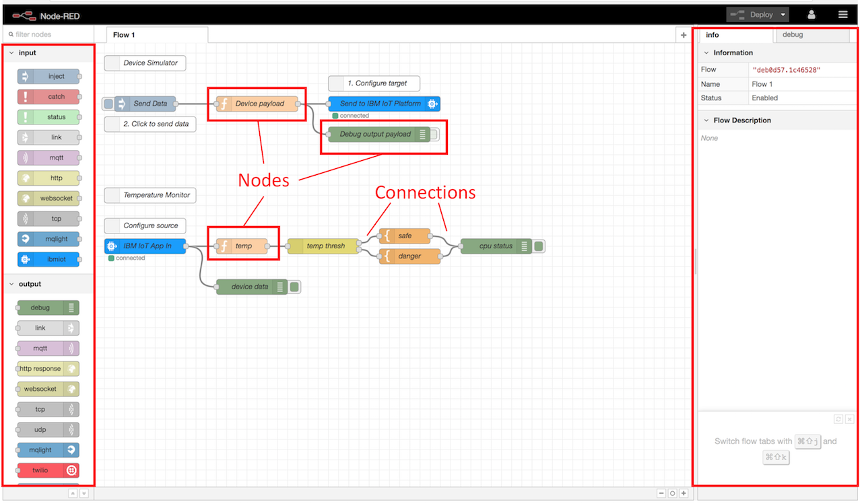Trigger the Send Data inject button

tap(108, 104)
